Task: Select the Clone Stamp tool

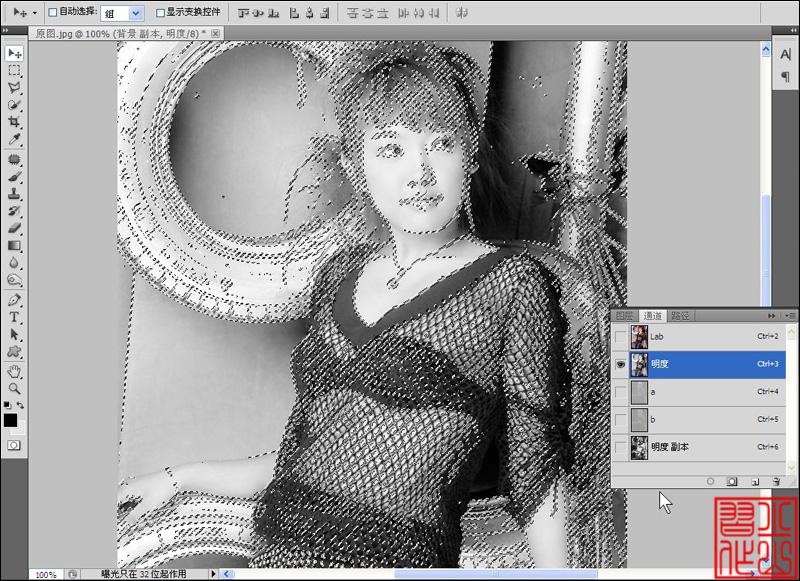Action: click(x=14, y=194)
